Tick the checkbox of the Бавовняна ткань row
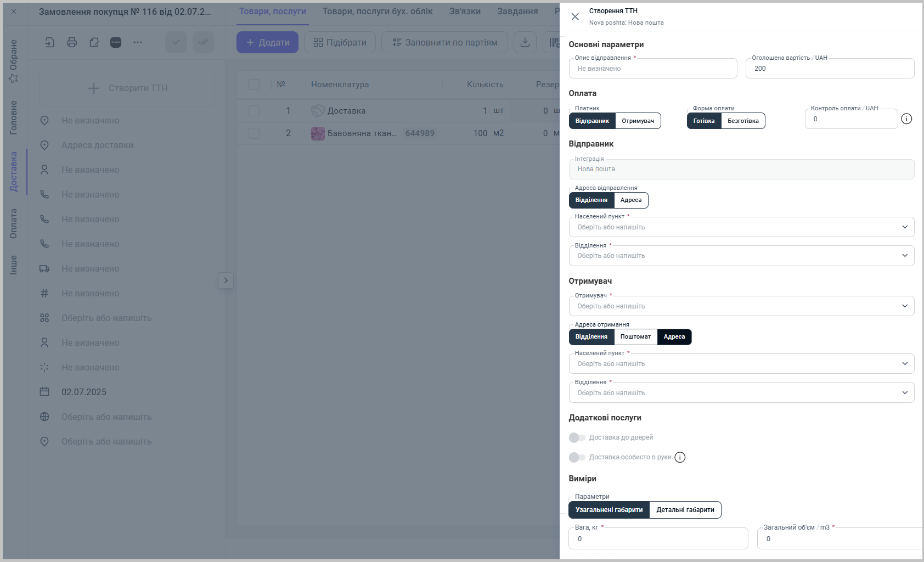This screenshot has width=924, height=562. click(x=254, y=133)
